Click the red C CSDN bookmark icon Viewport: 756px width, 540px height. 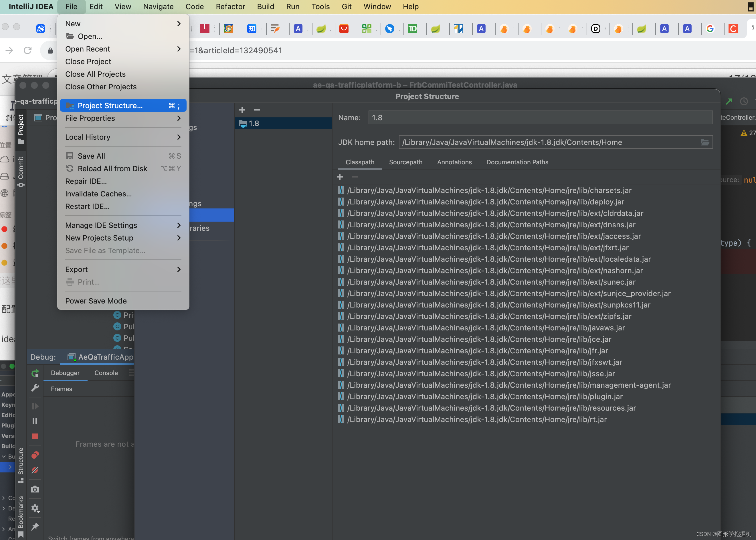[x=733, y=29]
